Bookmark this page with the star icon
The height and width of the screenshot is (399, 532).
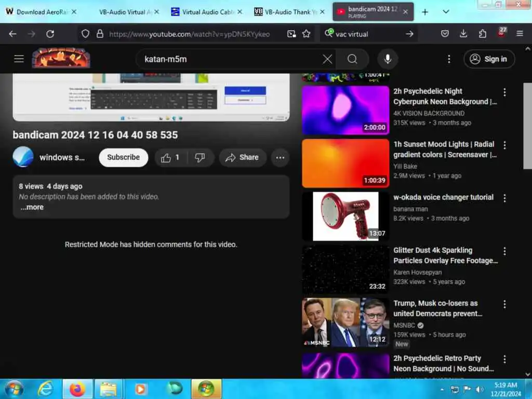click(307, 34)
